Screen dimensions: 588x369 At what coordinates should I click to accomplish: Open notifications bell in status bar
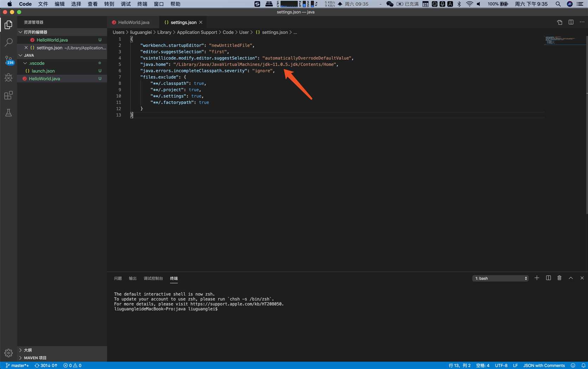583,365
